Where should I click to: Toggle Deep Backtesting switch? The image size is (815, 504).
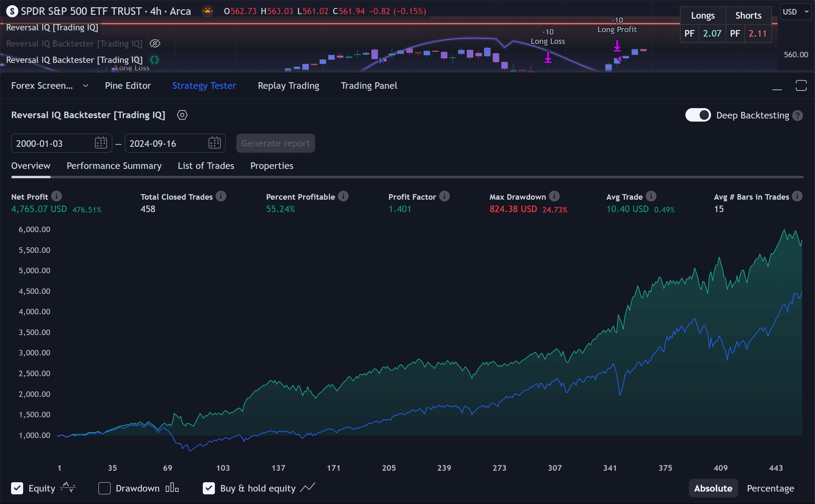click(x=698, y=115)
